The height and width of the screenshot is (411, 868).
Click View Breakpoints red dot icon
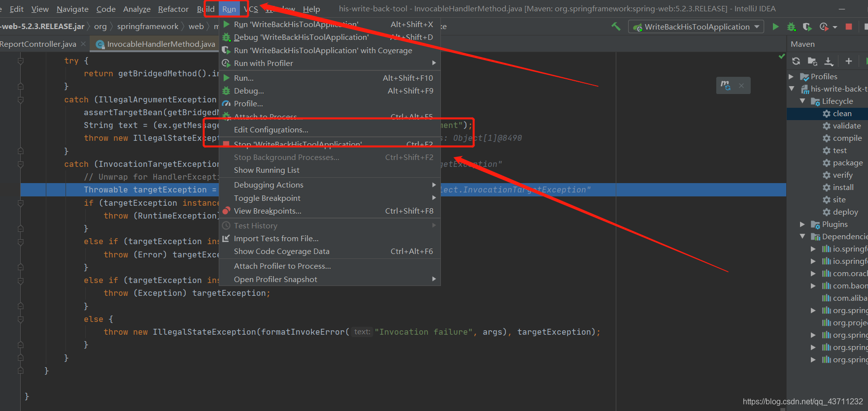coord(226,211)
